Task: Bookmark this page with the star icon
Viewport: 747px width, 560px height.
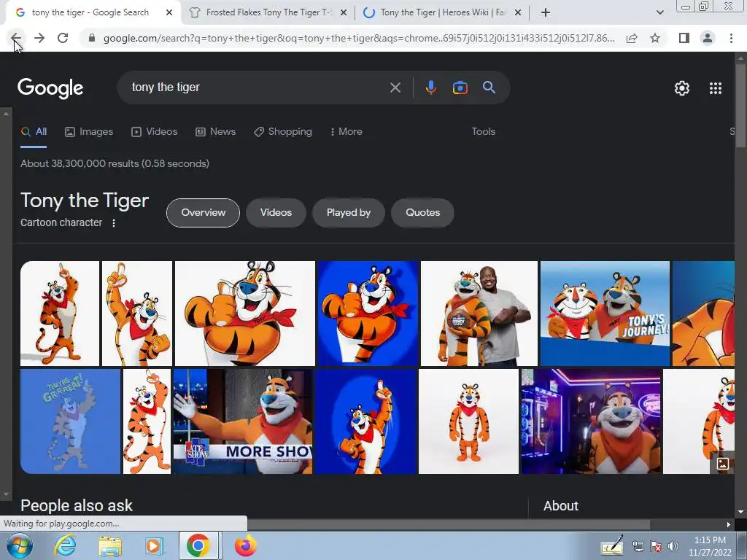Action: (x=655, y=38)
